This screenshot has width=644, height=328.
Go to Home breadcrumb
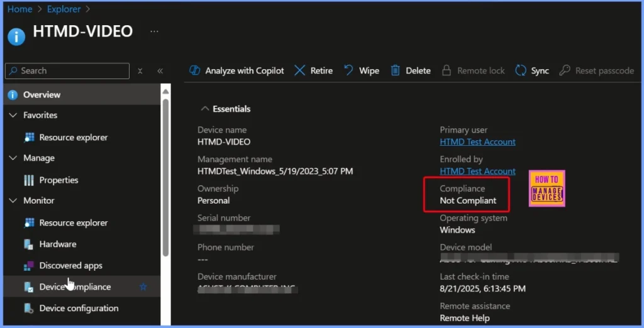19,9
